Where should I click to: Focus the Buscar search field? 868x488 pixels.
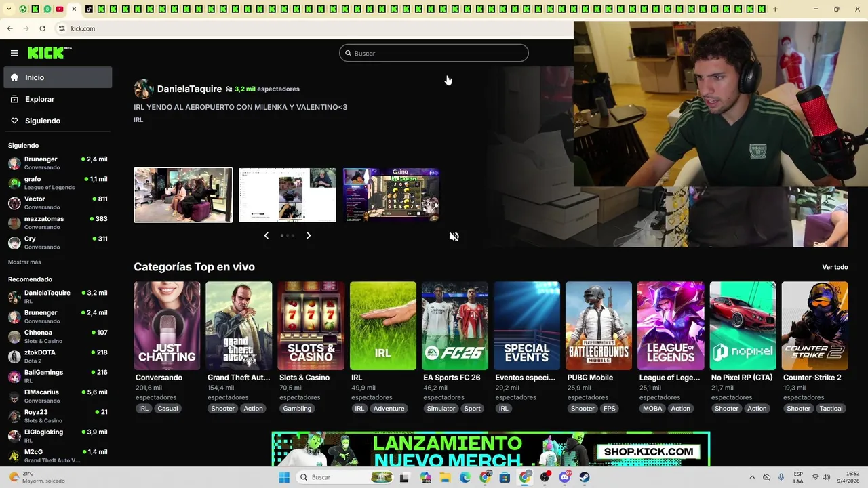click(x=434, y=53)
